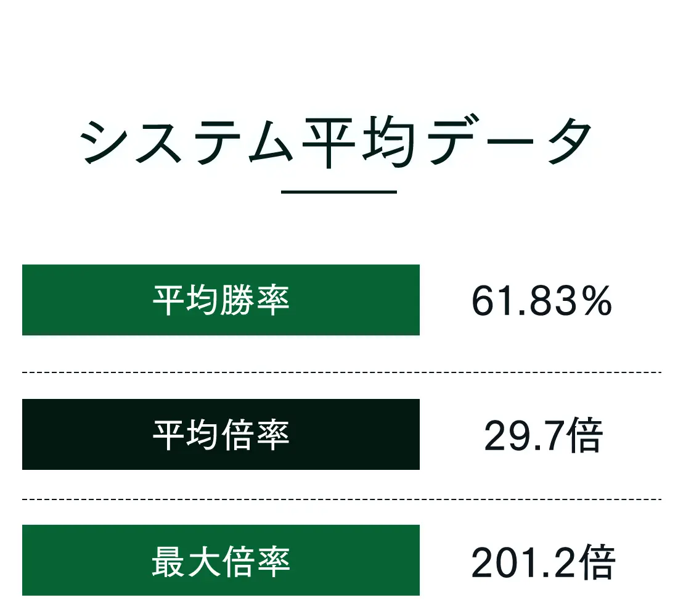Click the dashed divider below the 平均勝率 row
Screen dimensions: 678x616
[x=341, y=372]
